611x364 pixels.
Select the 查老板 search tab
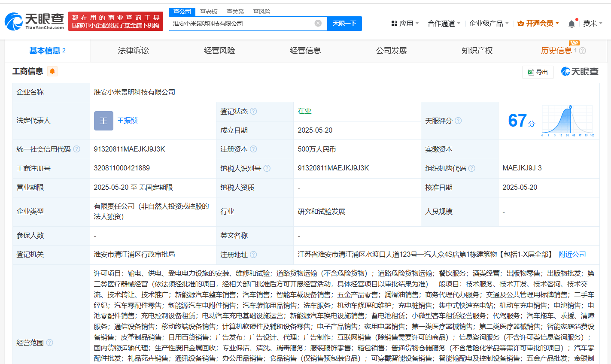pyautogui.click(x=209, y=12)
